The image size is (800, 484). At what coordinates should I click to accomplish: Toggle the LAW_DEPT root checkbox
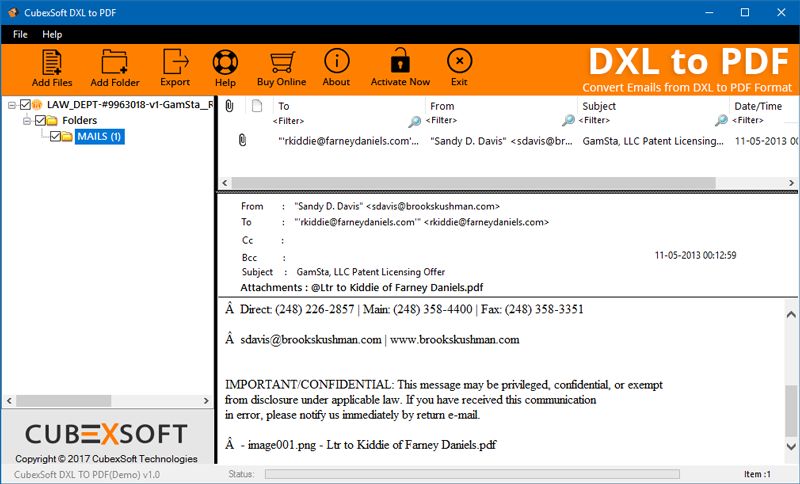pos(25,105)
